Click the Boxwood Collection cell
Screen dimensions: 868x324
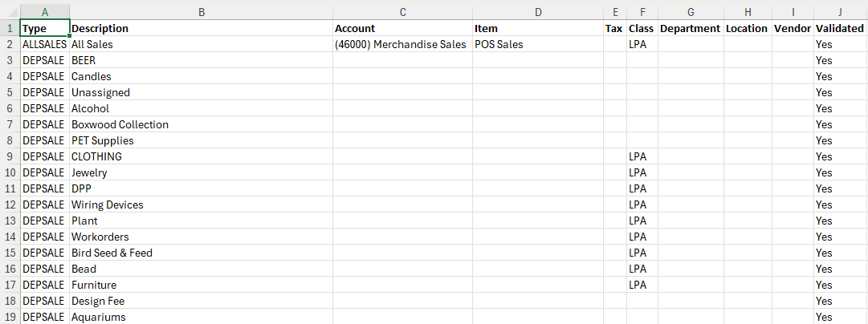[201, 124]
